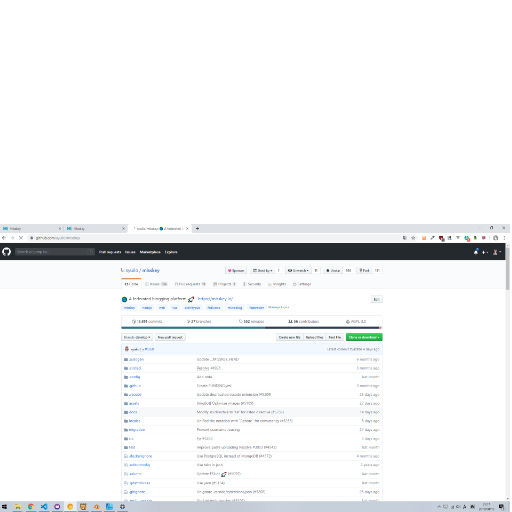This screenshot has height=512, width=512.
Task: Open the repository owner link syuilo
Action: coord(132,270)
